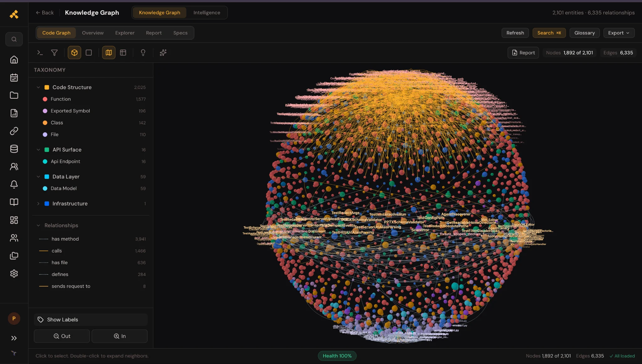The image size is (642, 364).
Task: Click the Refresh button
Action: [515, 33]
